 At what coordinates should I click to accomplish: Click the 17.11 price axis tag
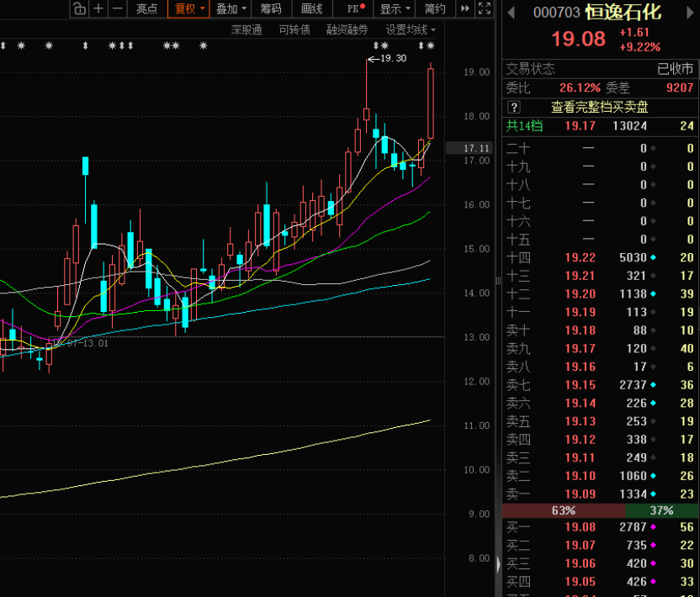[469, 148]
